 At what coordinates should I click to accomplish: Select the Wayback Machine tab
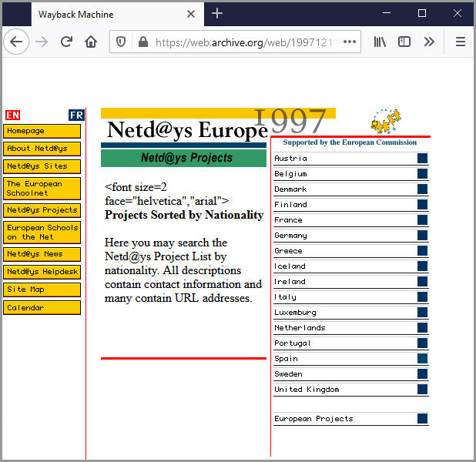[x=118, y=15]
